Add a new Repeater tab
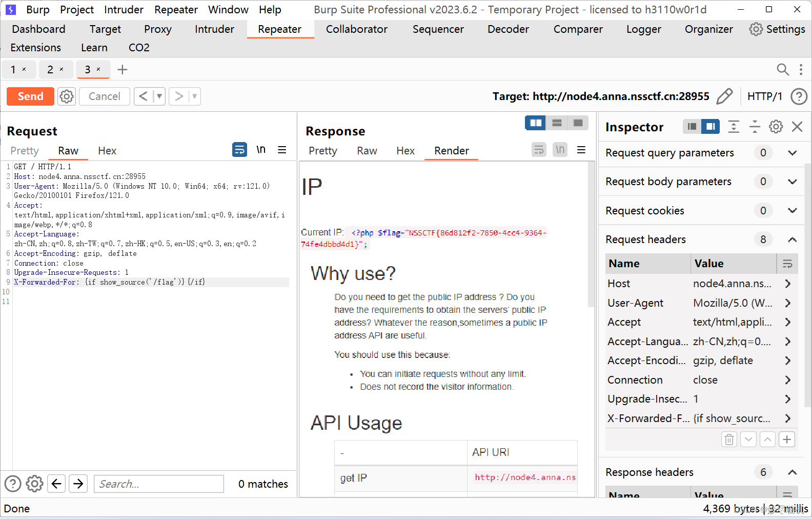 pyautogui.click(x=122, y=70)
